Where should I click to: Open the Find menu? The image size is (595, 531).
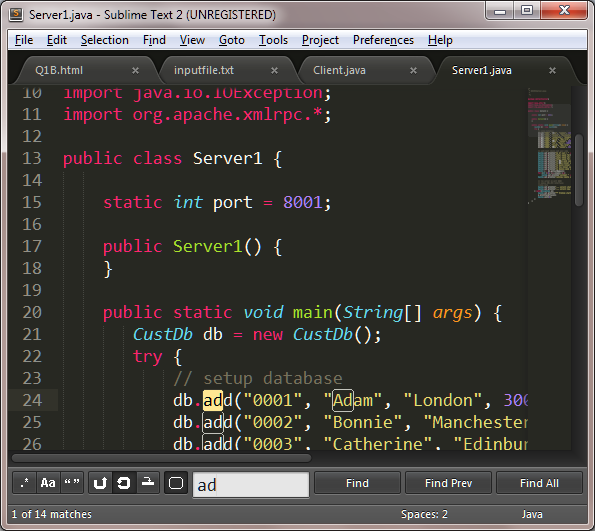click(154, 40)
